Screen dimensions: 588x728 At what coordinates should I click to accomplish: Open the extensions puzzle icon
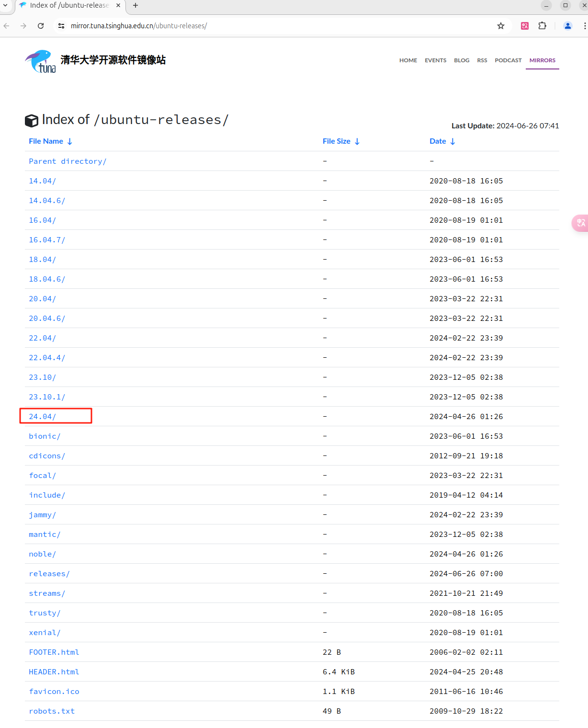pos(542,26)
